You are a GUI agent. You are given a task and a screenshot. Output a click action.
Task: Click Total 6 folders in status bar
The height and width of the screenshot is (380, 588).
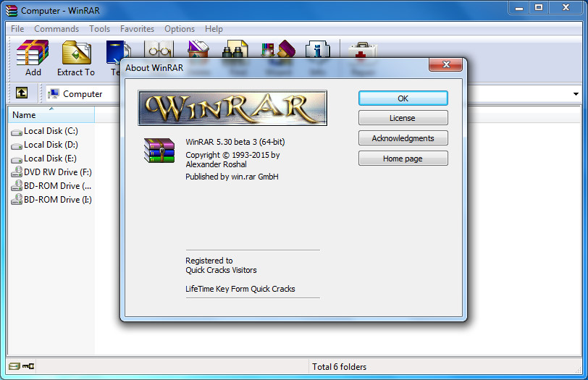[340, 367]
